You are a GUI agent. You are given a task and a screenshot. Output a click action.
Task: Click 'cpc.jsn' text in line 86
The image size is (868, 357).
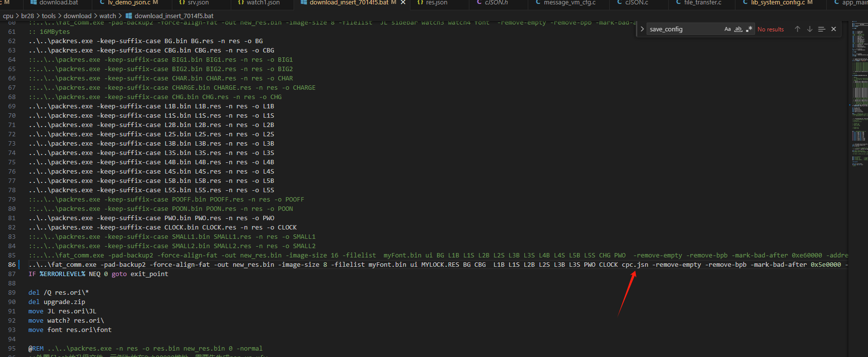(x=635, y=264)
